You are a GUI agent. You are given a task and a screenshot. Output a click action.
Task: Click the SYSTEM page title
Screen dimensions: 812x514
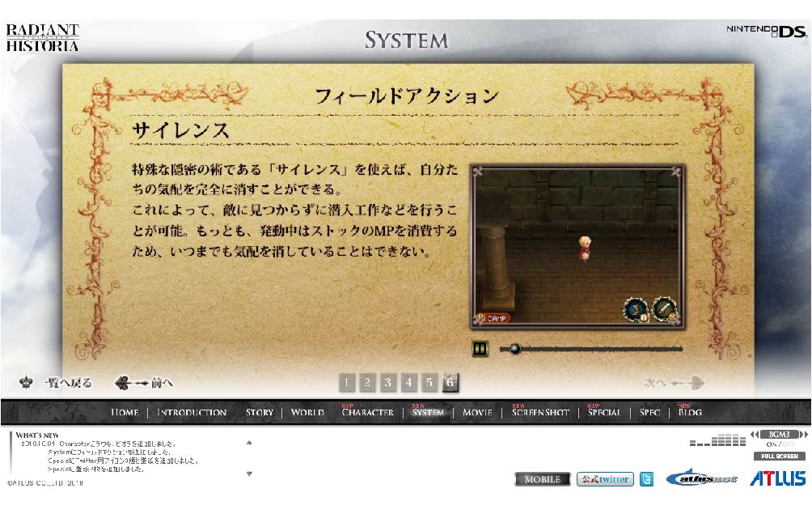407,40
